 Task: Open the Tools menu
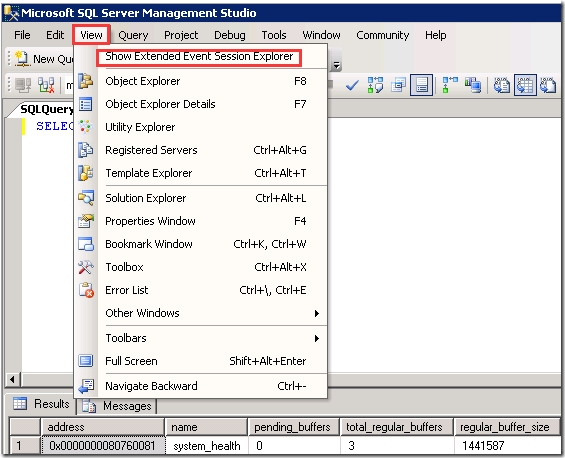click(274, 35)
